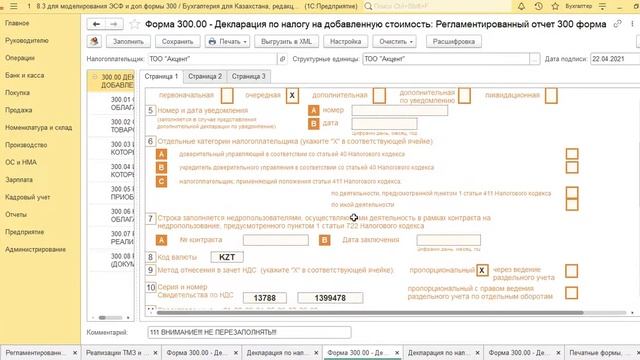This screenshot has width=640, height=360.
Task: Open notifications bell
Action: click(x=522, y=6)
